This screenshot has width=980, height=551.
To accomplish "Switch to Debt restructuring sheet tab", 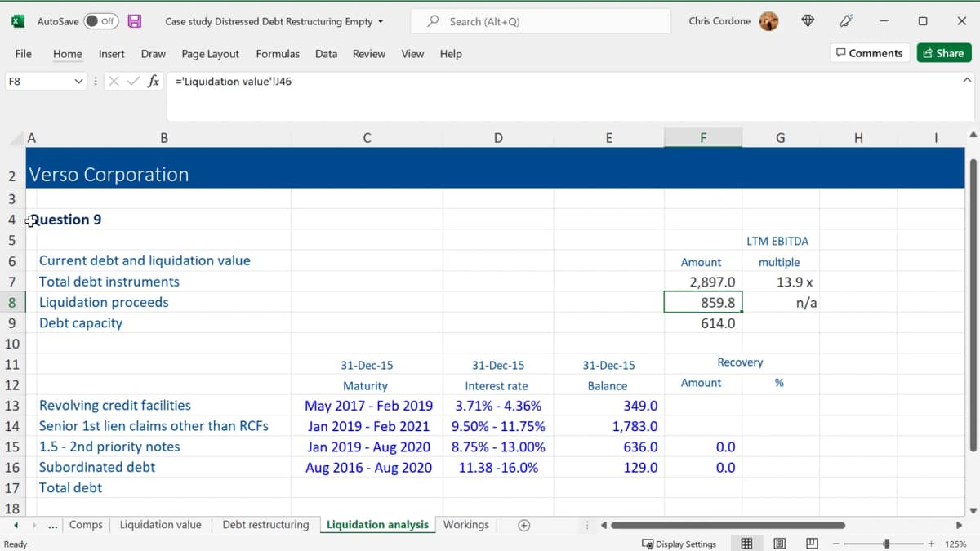I will pyautogui.click(x=265, y=525).
